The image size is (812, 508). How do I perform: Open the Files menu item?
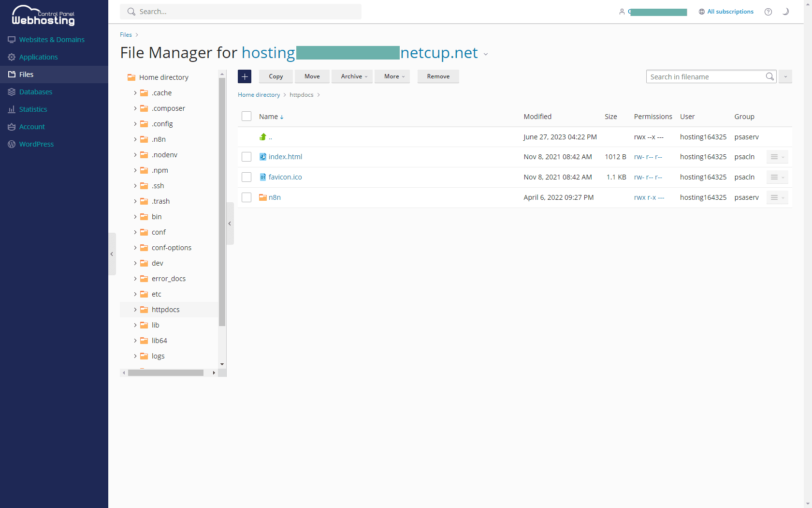26,74
